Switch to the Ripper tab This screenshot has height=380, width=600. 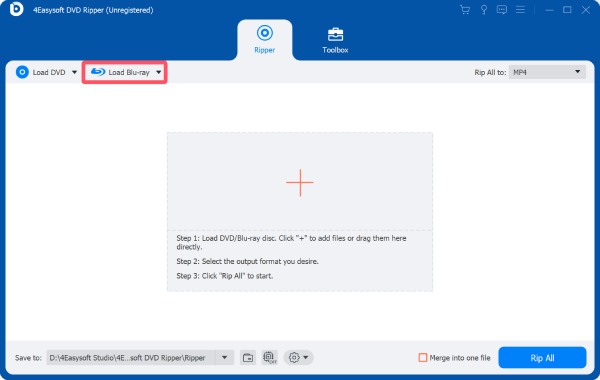[x=264, y=40]
